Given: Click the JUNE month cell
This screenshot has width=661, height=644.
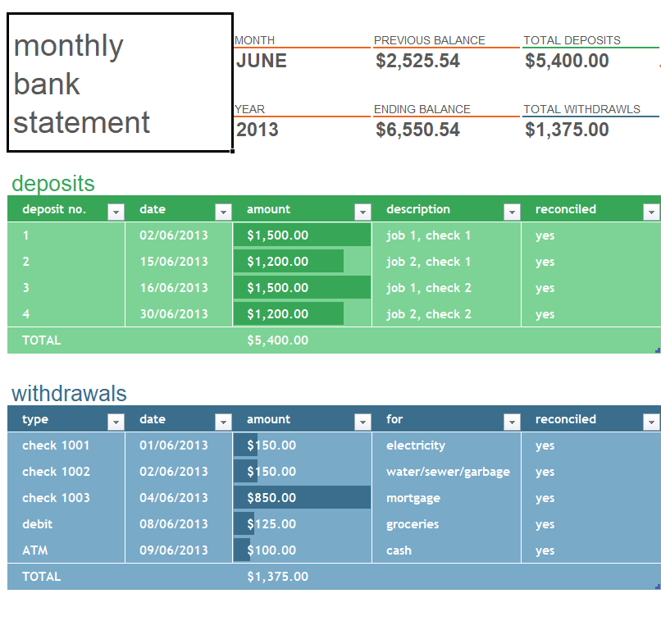Looking at the screenshot, I should point(262,61).
